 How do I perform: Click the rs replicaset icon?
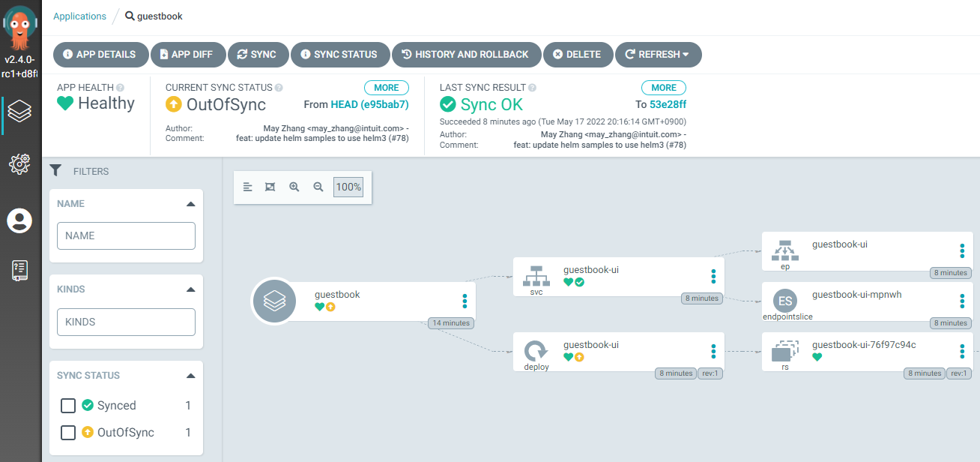coord(785,351)
